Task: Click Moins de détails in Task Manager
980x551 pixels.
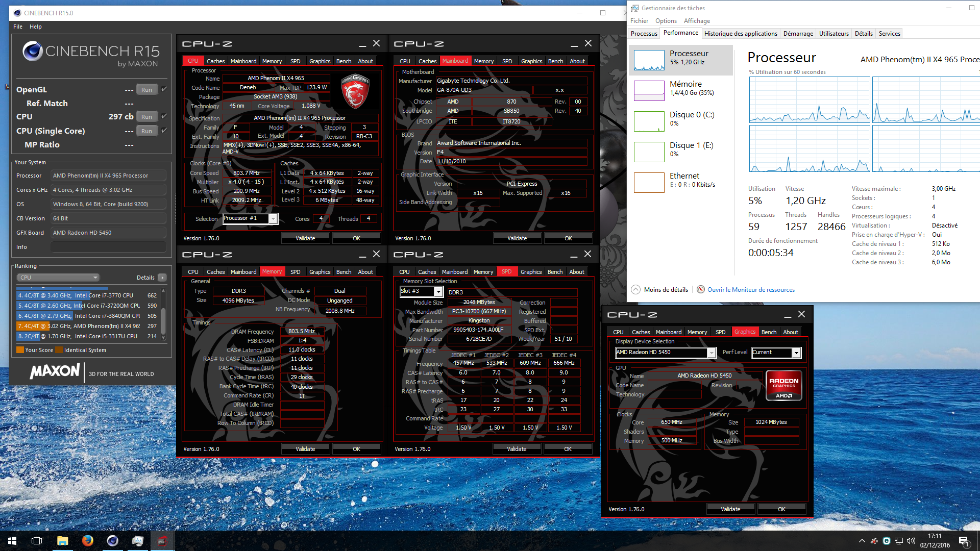Action: [666, 290]
